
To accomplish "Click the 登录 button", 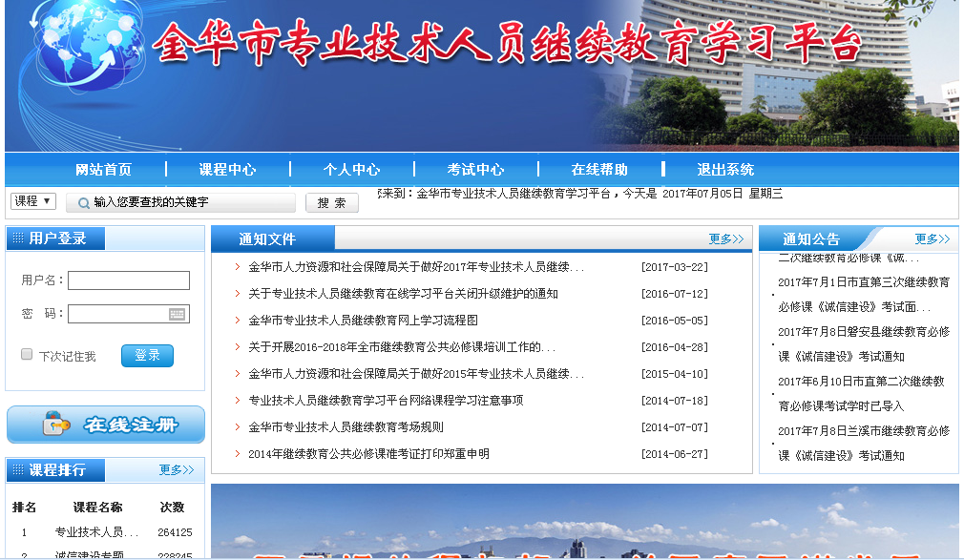I will coord(147,355).
